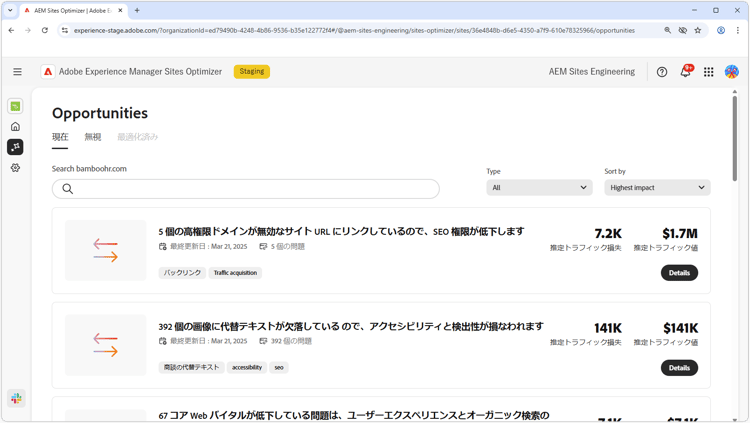This screenshot has height=423, width=750.
Task: Click the 141K traffic loss value
Action: pyautogui.click(x=608, y=328)
